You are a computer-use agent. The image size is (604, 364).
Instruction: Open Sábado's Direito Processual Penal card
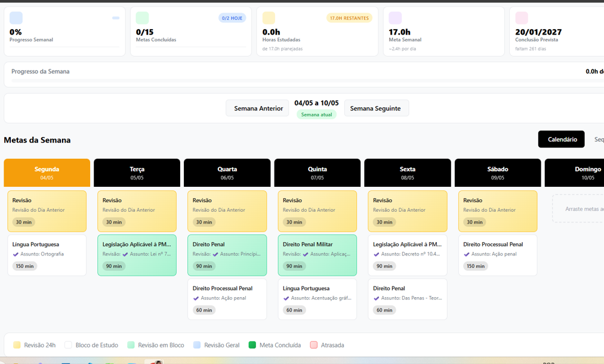point(498,255)
